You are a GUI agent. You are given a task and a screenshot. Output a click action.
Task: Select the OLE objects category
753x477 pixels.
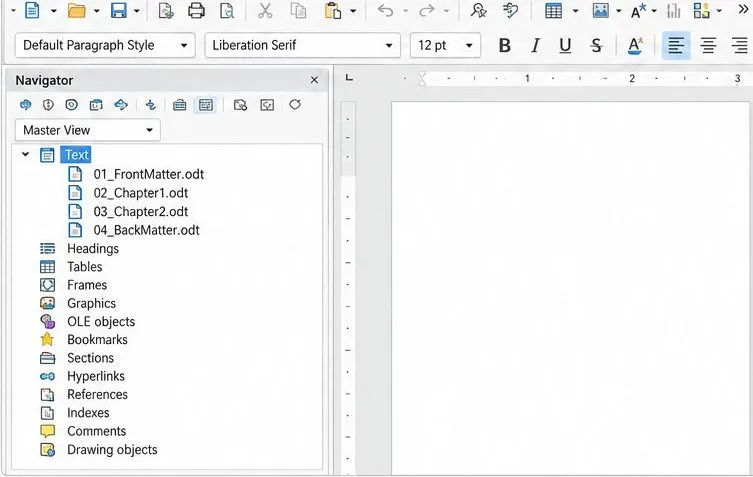click(x=101, y=321)
